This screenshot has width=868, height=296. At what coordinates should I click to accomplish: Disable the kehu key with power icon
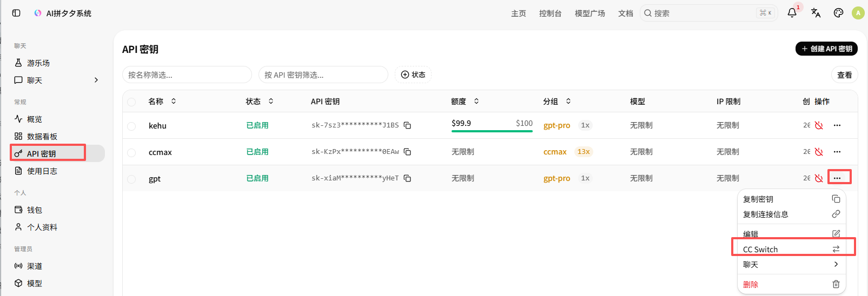click(819, 125)
